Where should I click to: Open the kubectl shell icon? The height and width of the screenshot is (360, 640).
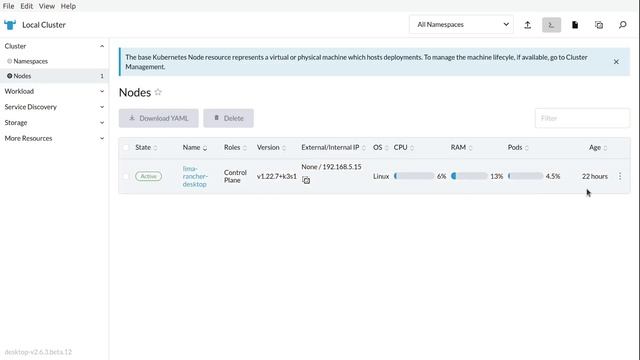(551, 25)
